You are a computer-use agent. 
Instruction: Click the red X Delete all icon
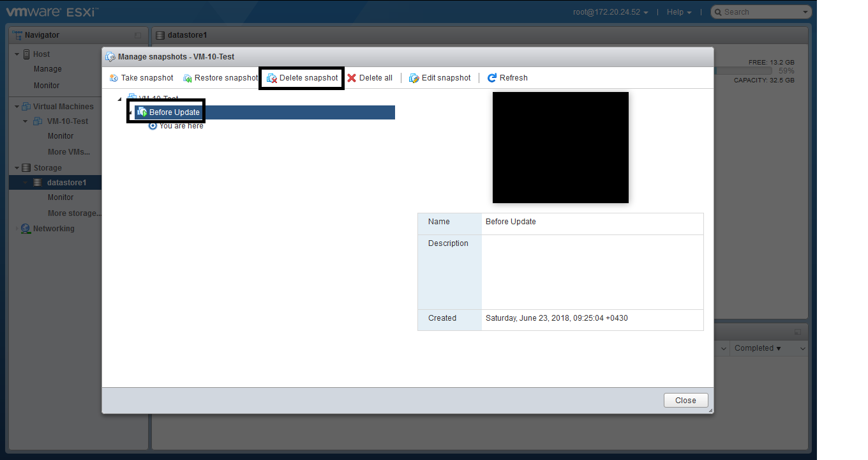(352, 78)
